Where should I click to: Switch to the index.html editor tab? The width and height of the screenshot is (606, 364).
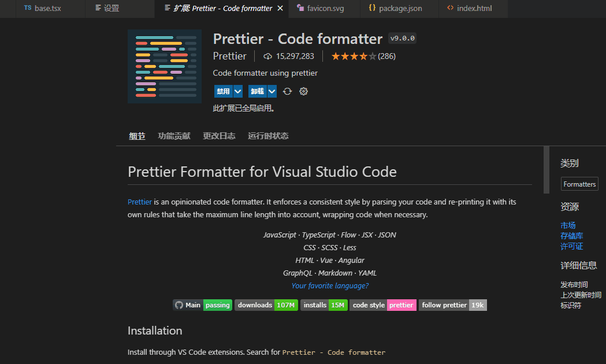[x=469, y=9]
